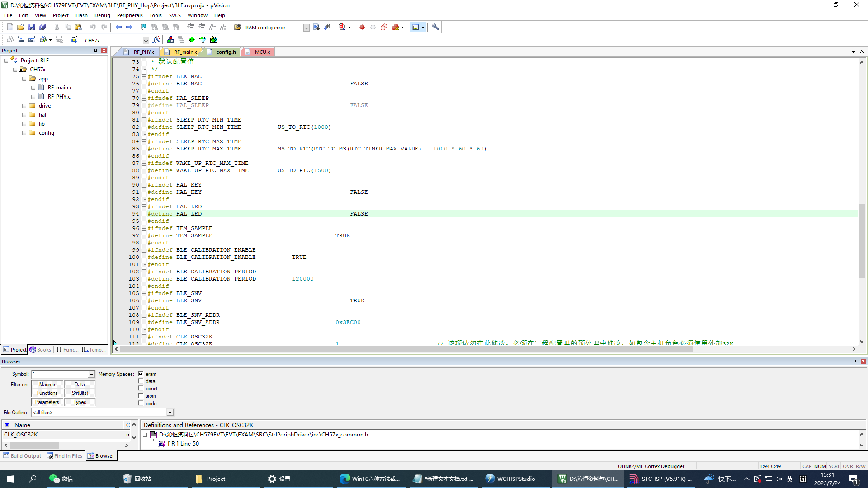
Task: Click the New file icon
Action: pos(10,27)
